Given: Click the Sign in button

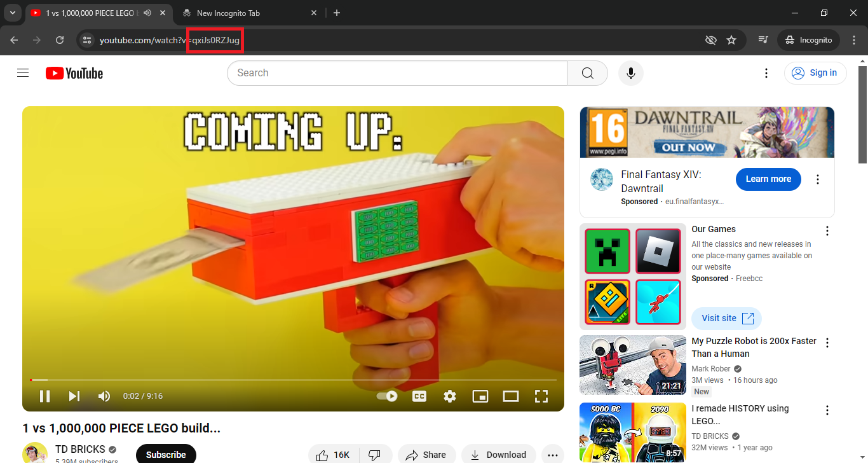Looking at the screenshot, I should [815, 73].
